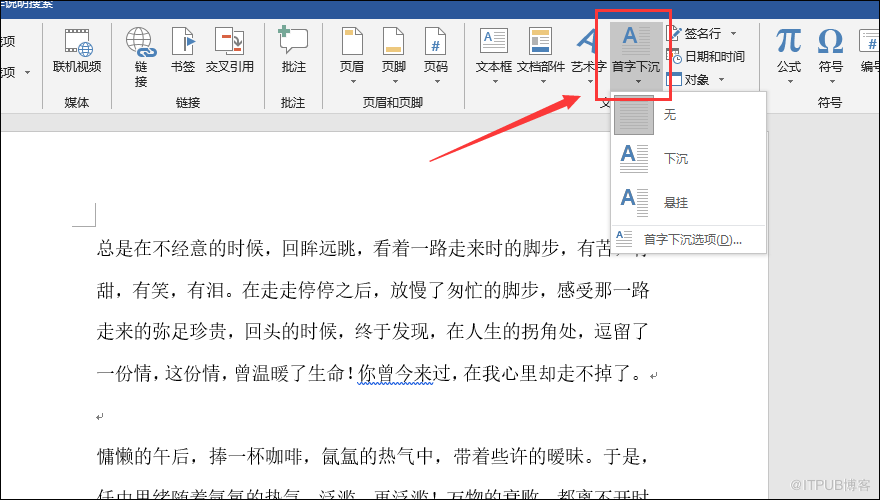Screen dimensions: 880x500
Task: Collapse the 首字下沉 (Drop Cap) dropdown
Action: (x=635, y=55)
